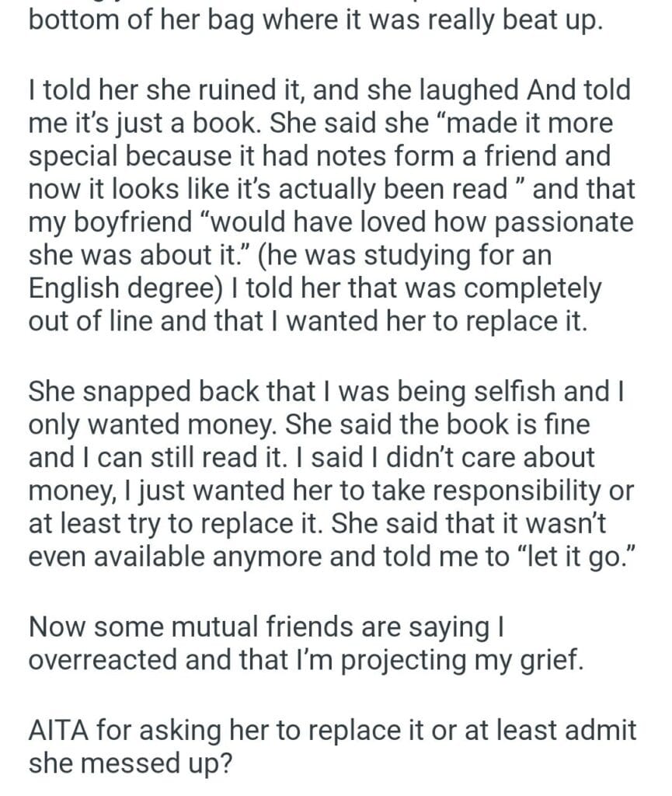Click the phrase "the book is fine"
672x796 pixels.
click(522, 424)
